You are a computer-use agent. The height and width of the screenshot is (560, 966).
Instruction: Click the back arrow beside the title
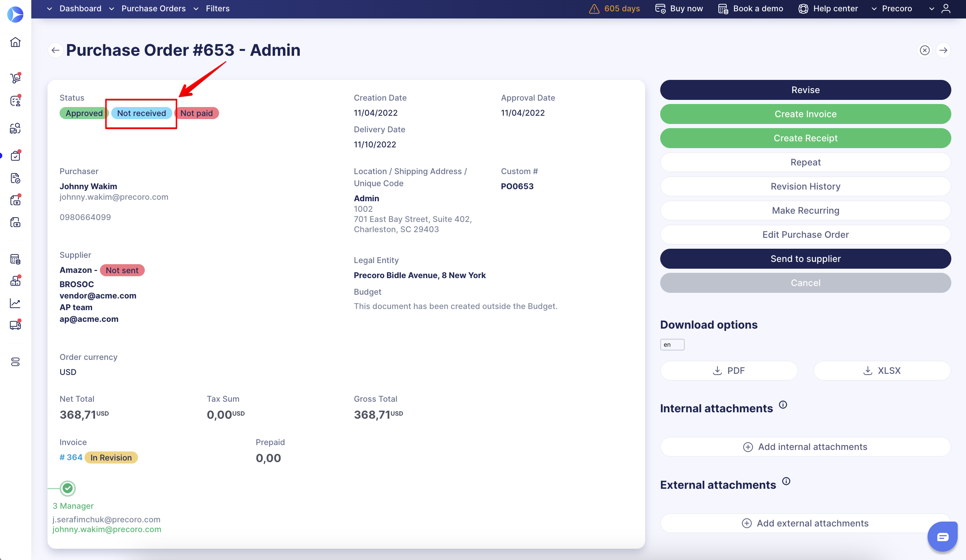click(55, 50)
